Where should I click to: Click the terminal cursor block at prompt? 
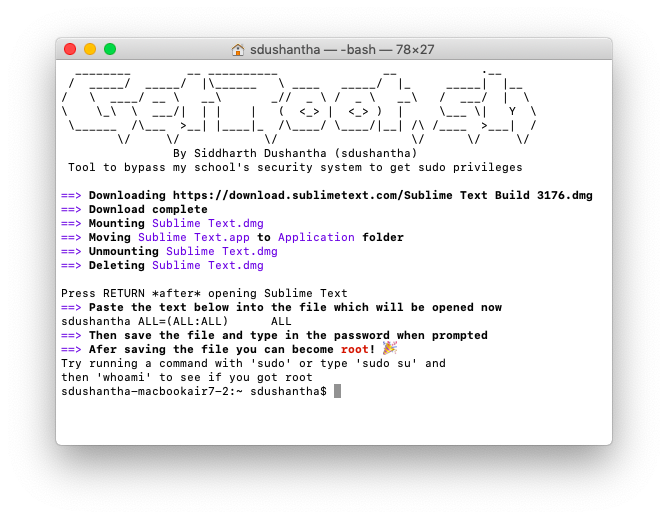[x=337, y=391]
